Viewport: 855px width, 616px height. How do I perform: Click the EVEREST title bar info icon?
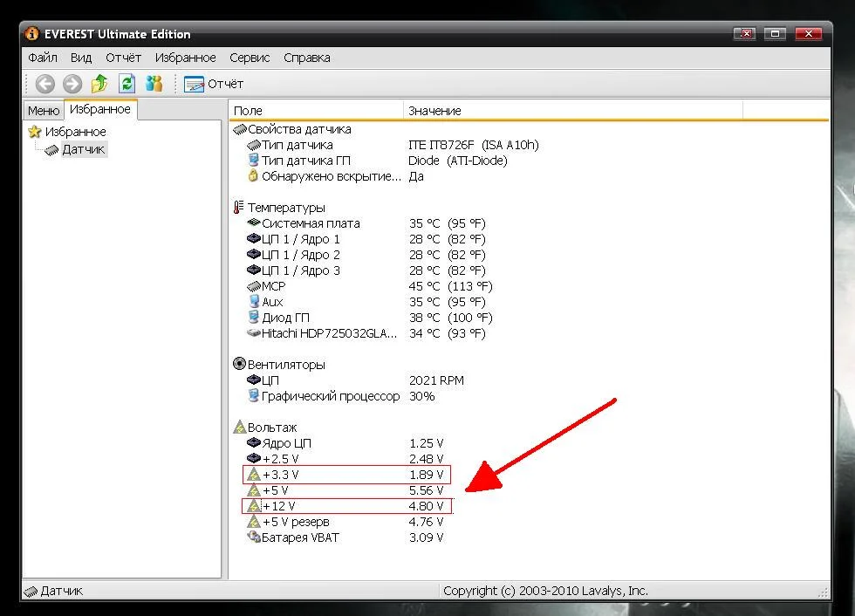[x=32, y=34]
